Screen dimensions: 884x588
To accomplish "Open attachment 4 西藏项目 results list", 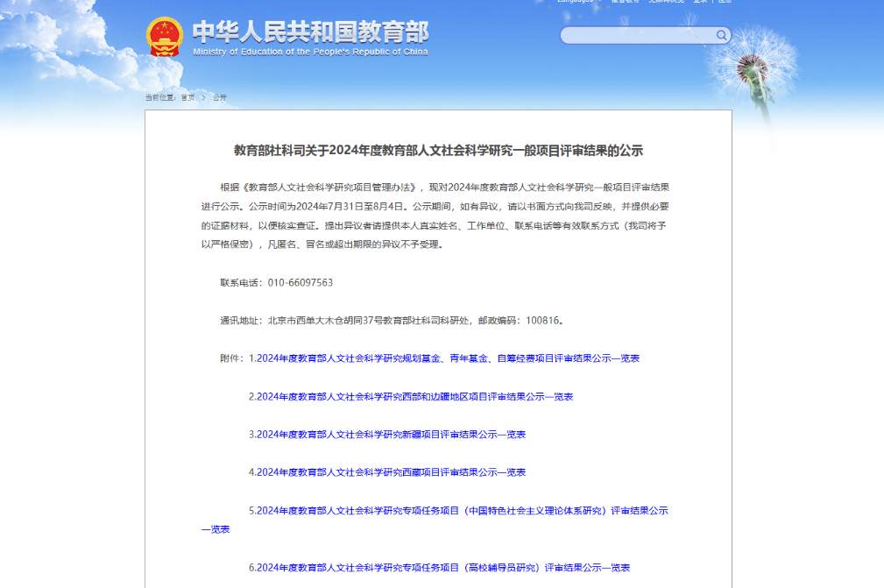I will coord(387,471).
